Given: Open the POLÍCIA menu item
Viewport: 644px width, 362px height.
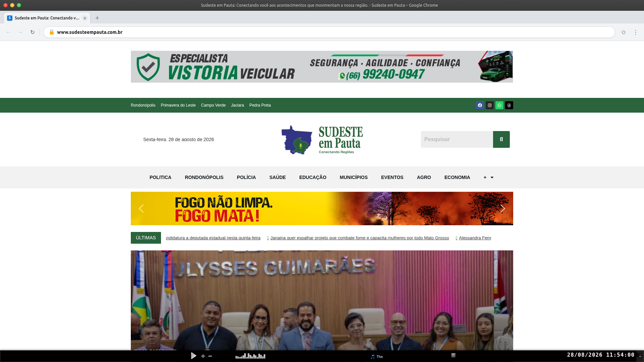Looking at the screenshot, I should (x=246, y=177).
